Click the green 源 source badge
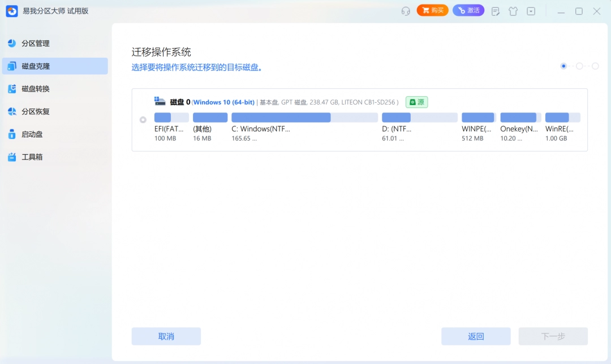Screen dimensions: 611x364 [416, 102]
